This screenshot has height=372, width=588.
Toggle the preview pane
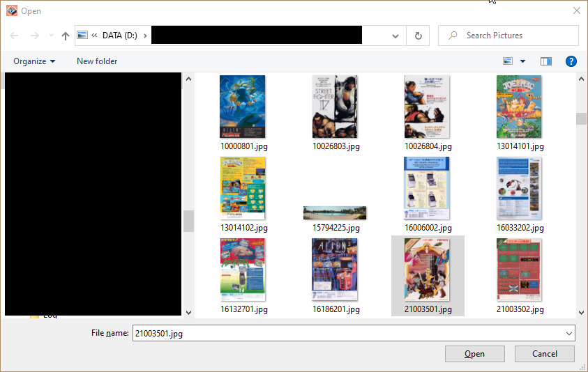[x=545, y=61]
